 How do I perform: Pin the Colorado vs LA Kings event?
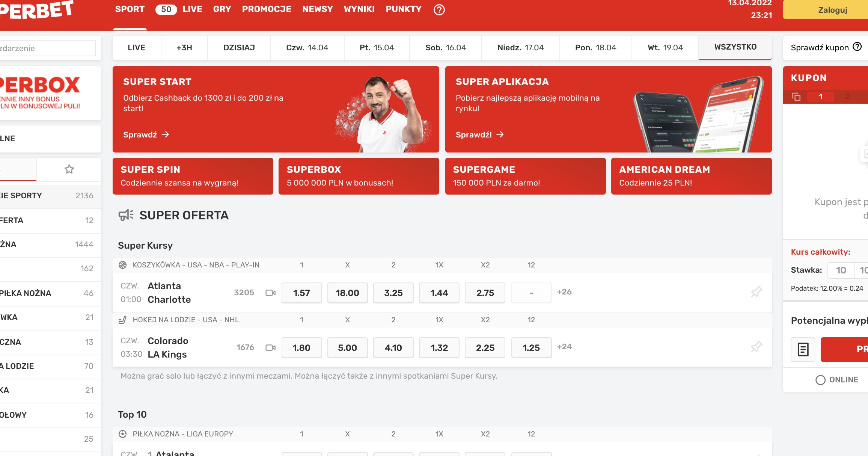(x=756, y=347)
